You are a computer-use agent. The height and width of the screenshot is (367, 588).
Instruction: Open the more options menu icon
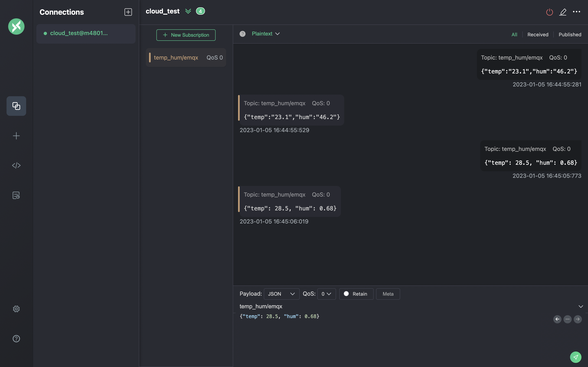coord(577,11)
